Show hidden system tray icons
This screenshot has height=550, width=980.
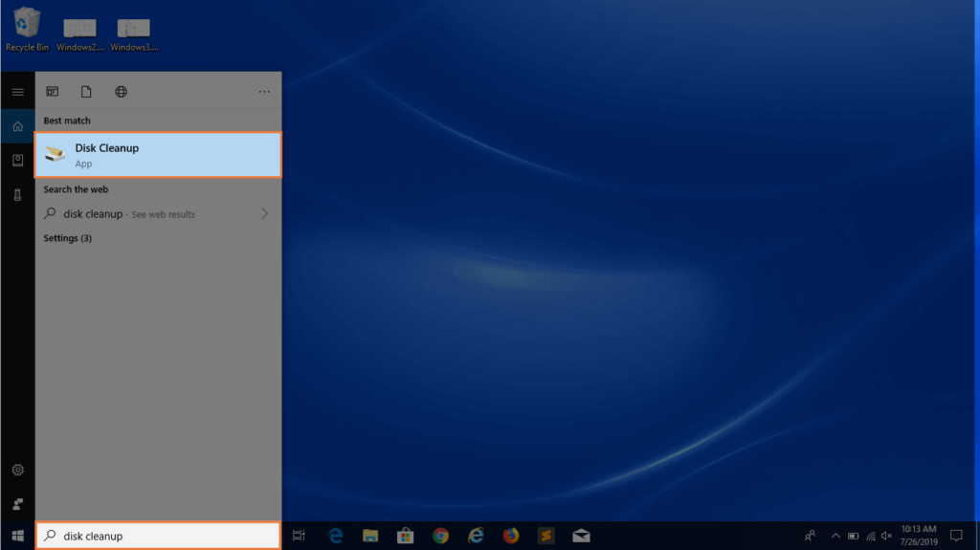[x=835, y=536]
